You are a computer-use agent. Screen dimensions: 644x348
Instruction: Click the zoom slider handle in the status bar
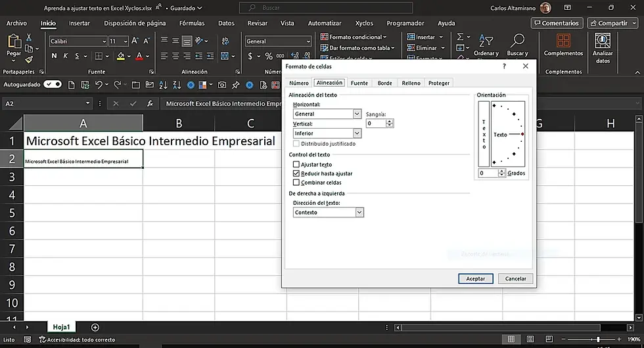tap(598, 339)
